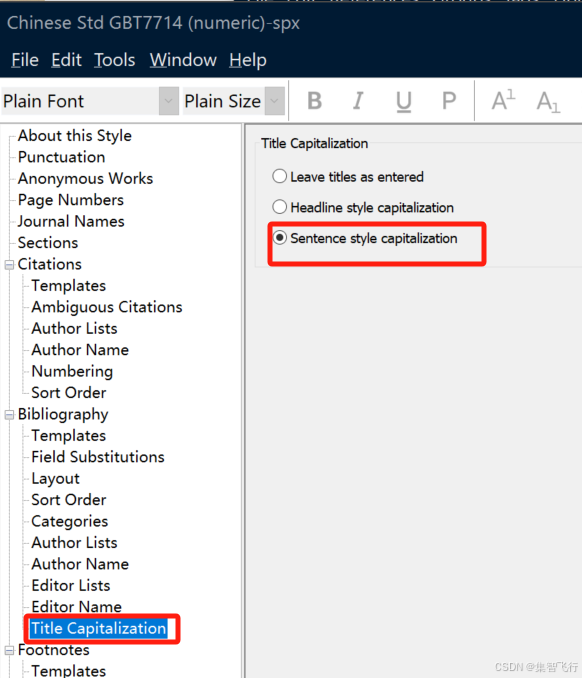Select Headline style capitalization

(363, 207)
